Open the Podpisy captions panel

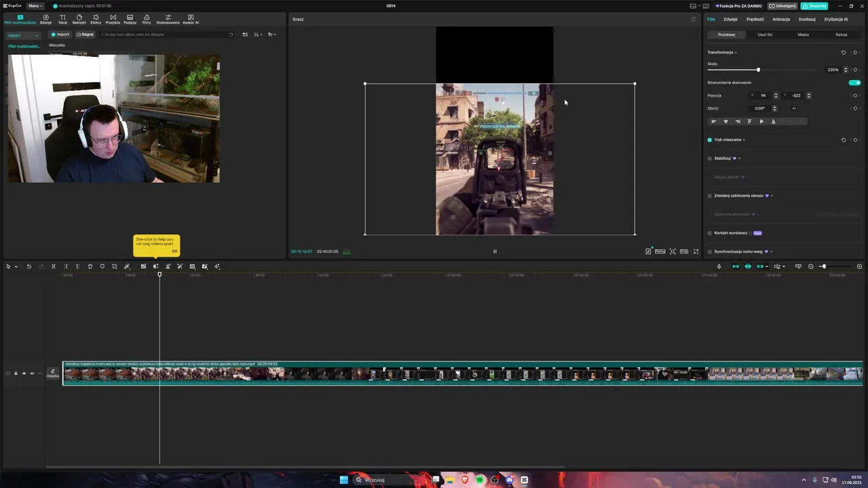coord(130,19)
